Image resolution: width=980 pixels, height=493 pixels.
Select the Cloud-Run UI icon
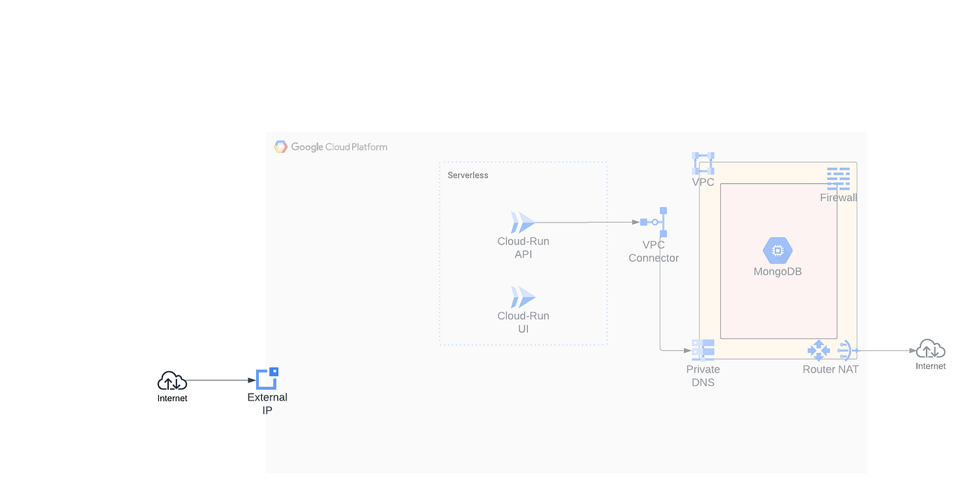pos(523,297)
